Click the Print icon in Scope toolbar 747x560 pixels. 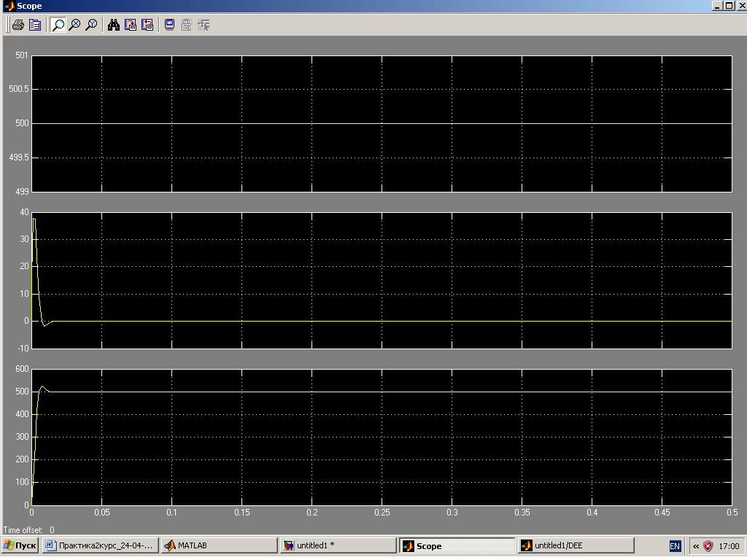(x=18, y=25)
